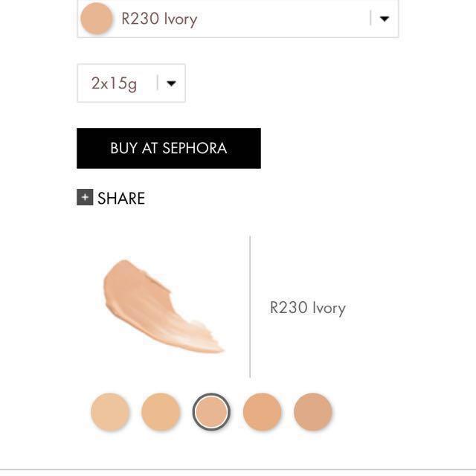The width and height of the screenshot is (476, 476).
Task: Choose the second shade swatch
Action: click(161, 411)
